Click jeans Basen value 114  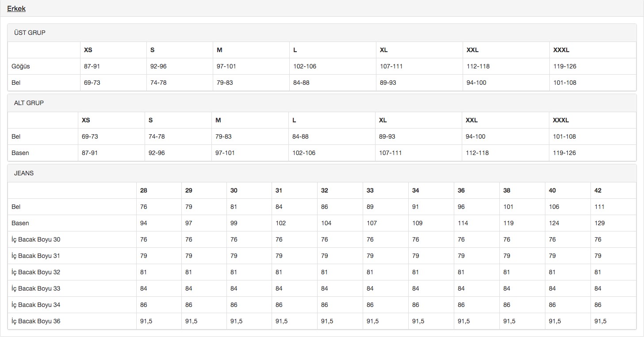463,223
